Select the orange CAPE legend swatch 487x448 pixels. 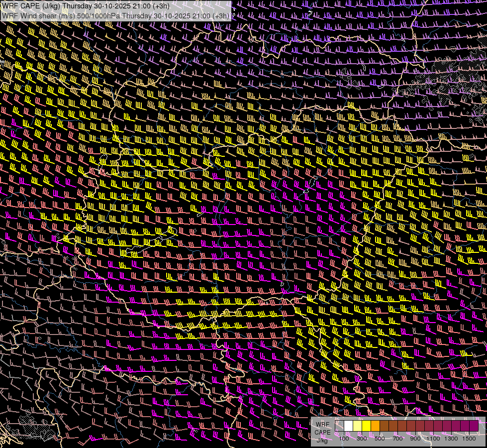[x=376, y=426]
